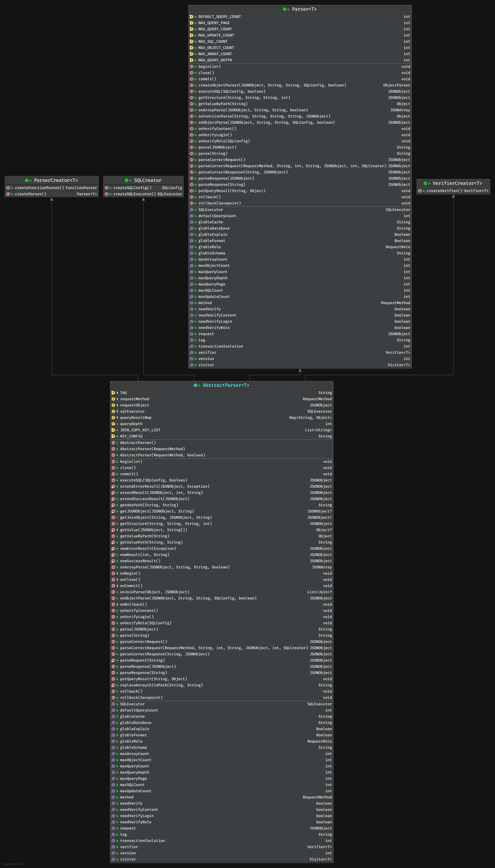495x868 pixels.
Task: Click JSONArray return type of Parser onArrayParse
Action: point(400,110)
